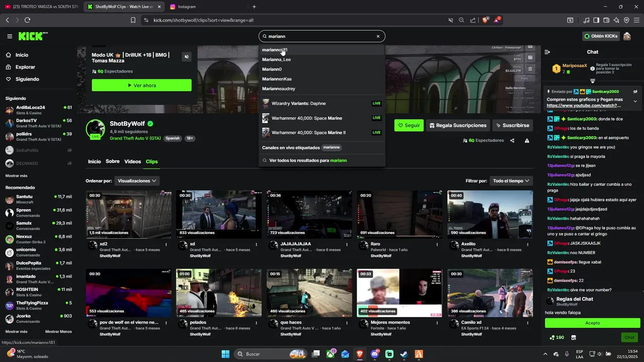This screenshot has width=644, height=362.
Task: Hide the pinned message eye icon
Action: [635, 92]
